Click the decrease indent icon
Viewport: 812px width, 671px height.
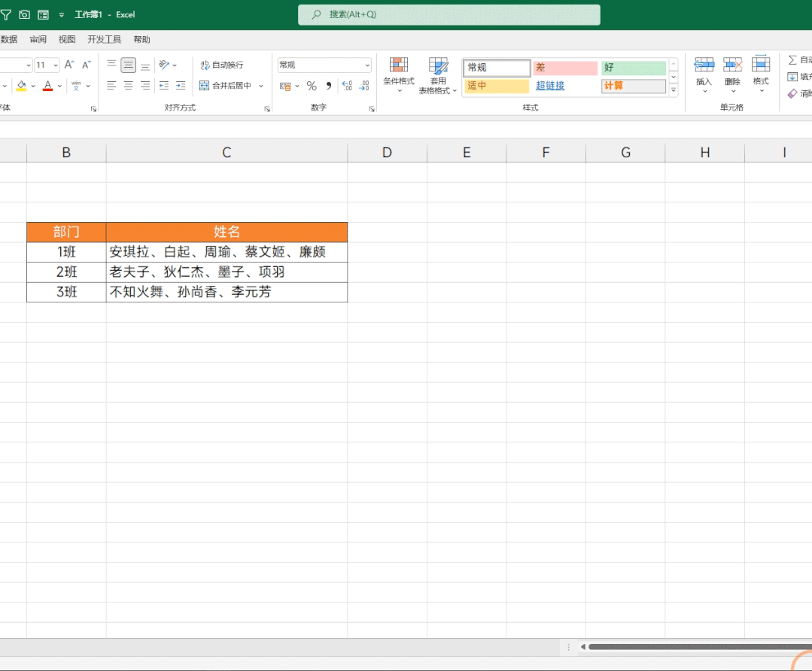click(164, 86)
